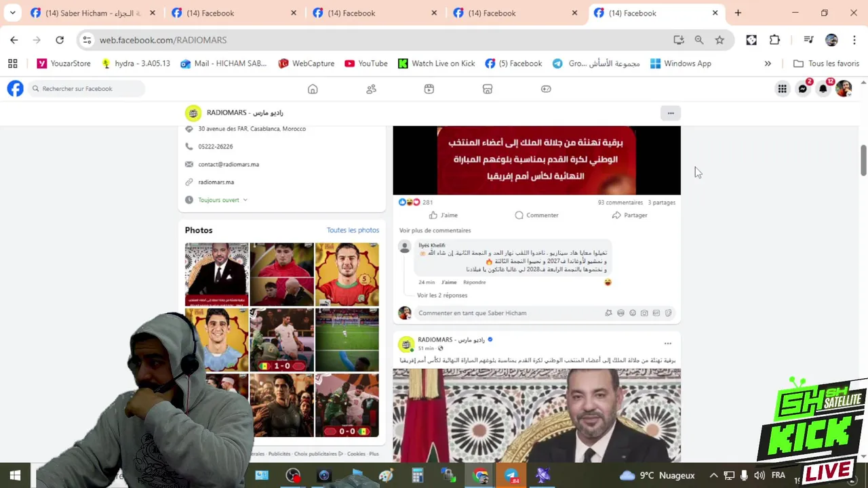This screenshot has width=868, height=488.
Task: Open the Friends icon in Facebook navigation
Action: click(x=371, y=89)
